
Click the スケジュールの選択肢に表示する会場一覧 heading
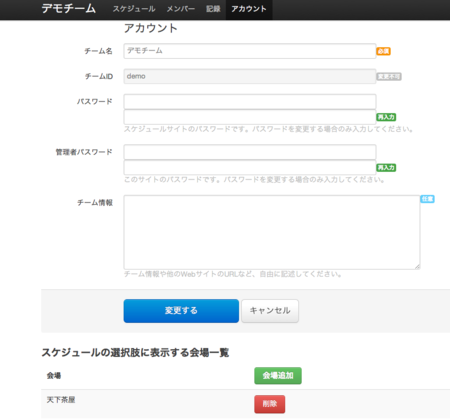click(135, 353)
